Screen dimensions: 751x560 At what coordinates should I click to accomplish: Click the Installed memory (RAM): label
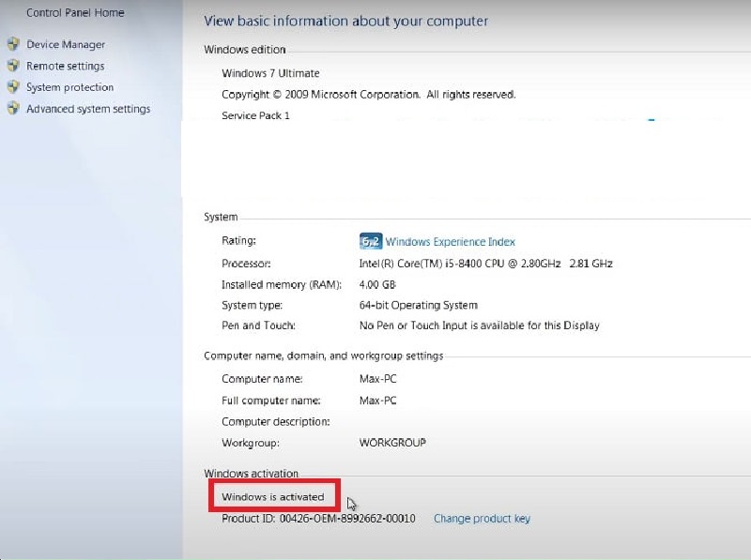coord(282,285)
